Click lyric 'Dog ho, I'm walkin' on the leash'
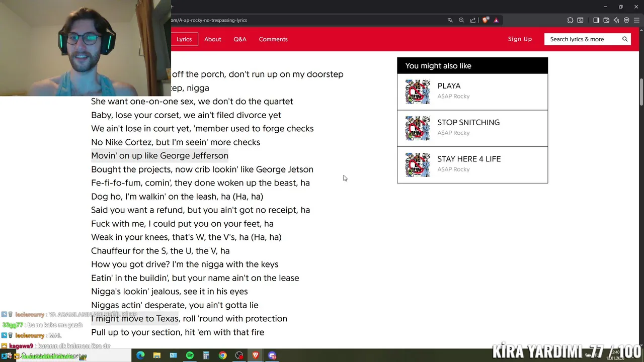Viewport: 644px width, 362px height. pos(177,197)
